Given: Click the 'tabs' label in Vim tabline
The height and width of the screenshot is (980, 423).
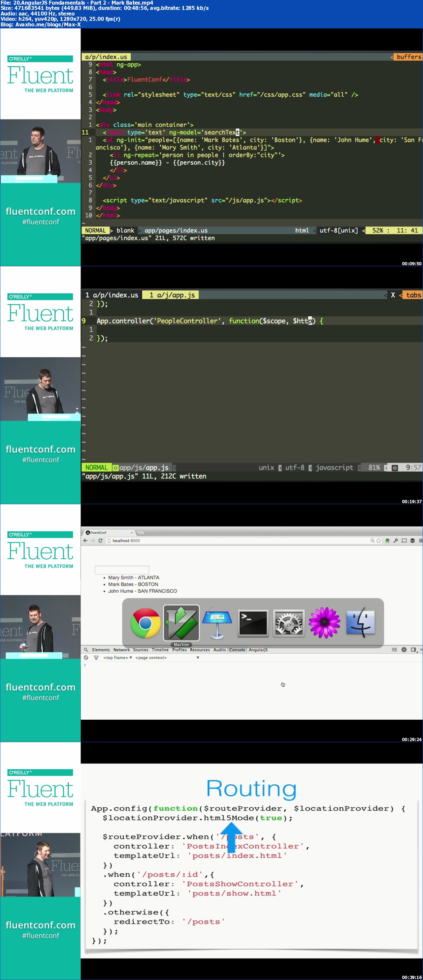Looking at the screenshot, I should (413, 295).
